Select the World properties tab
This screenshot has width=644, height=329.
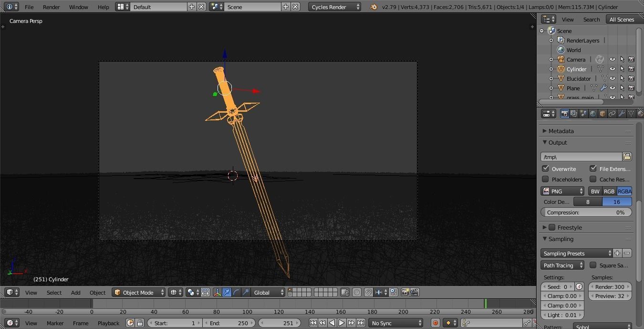click(593, 113)
